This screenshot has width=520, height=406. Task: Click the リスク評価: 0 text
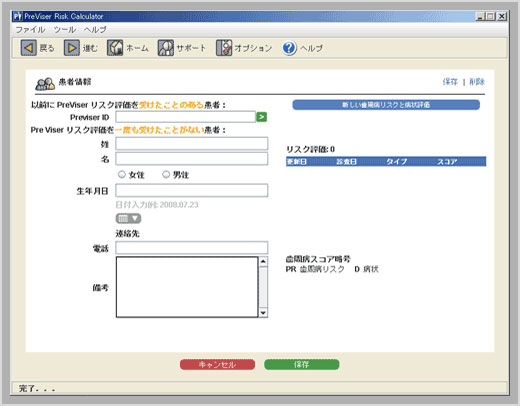[x=310, y=149]
